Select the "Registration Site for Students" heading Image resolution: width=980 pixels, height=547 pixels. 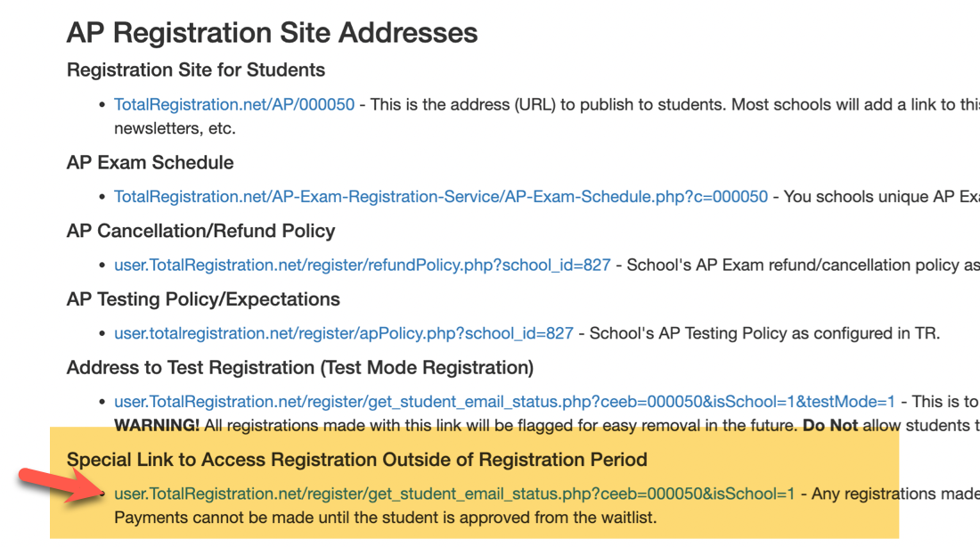196,70
